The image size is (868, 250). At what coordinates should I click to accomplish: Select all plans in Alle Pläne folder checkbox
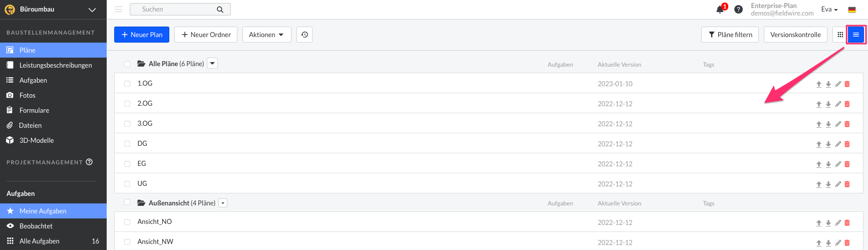tap(127, 64)
